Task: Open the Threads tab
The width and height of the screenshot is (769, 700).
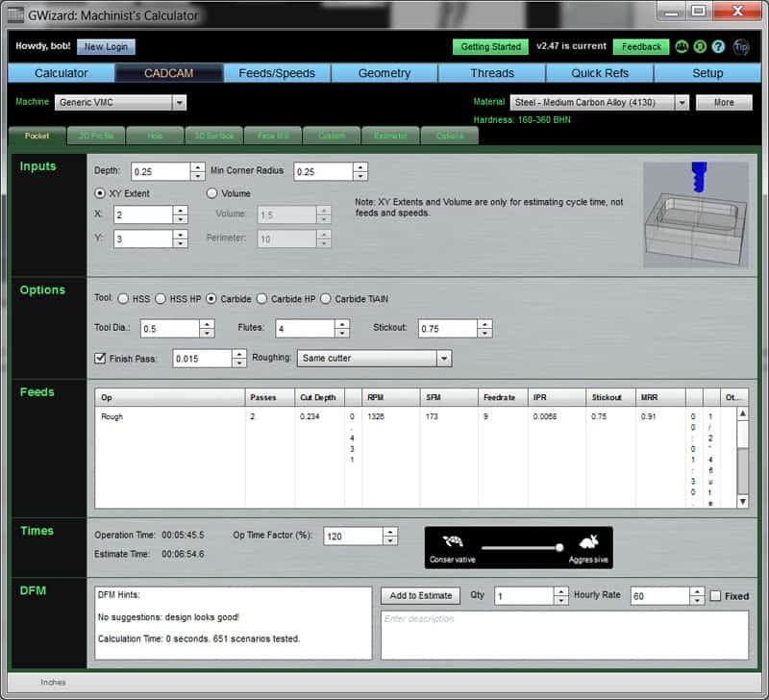Action: tap(492, 72)
